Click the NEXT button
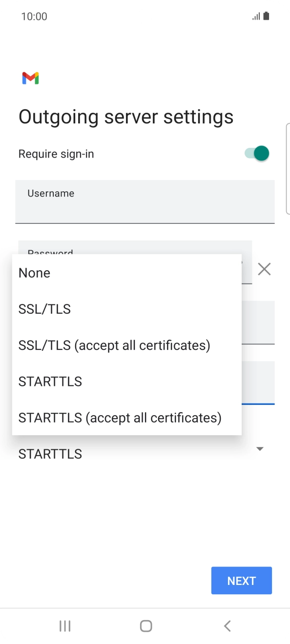Viewport: 290px width, 644px height. 242,581
